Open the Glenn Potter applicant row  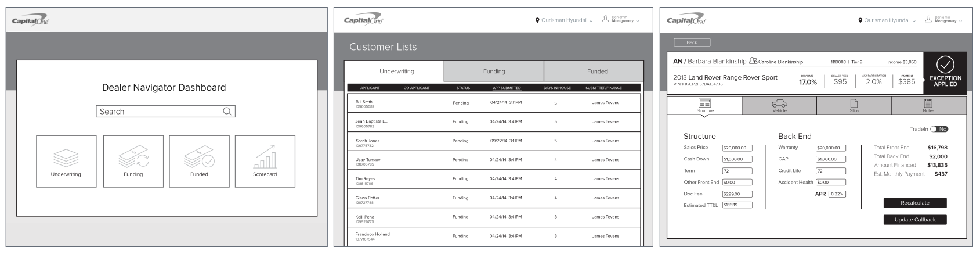494,198
